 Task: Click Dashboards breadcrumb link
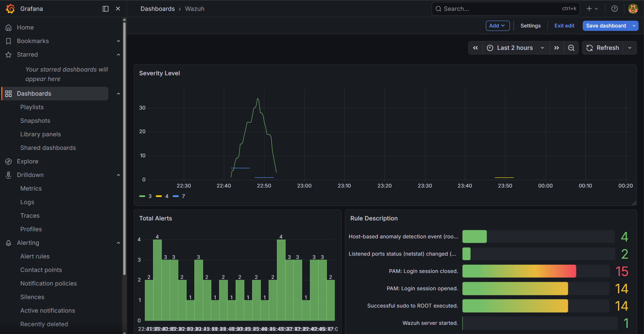(157, 9)
